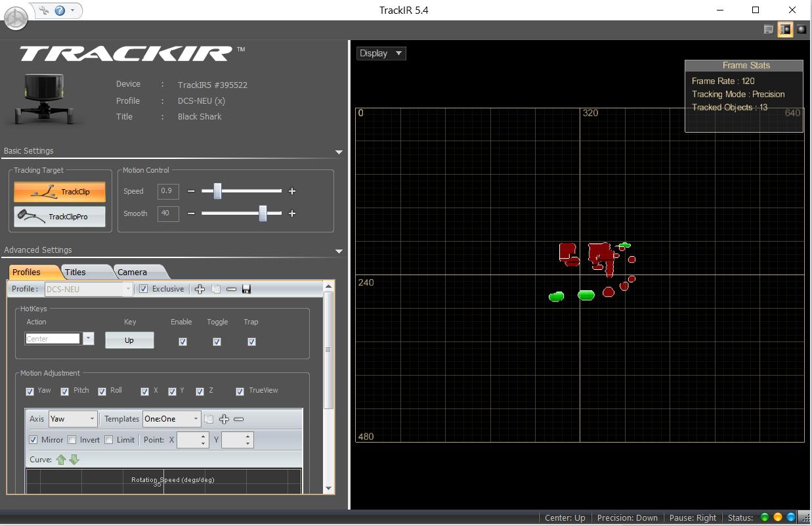The width and height of the screenshot is (812, 526).
Task: Toggle the HotKeys Toggle checkbox
Action: tap(217, 341)
